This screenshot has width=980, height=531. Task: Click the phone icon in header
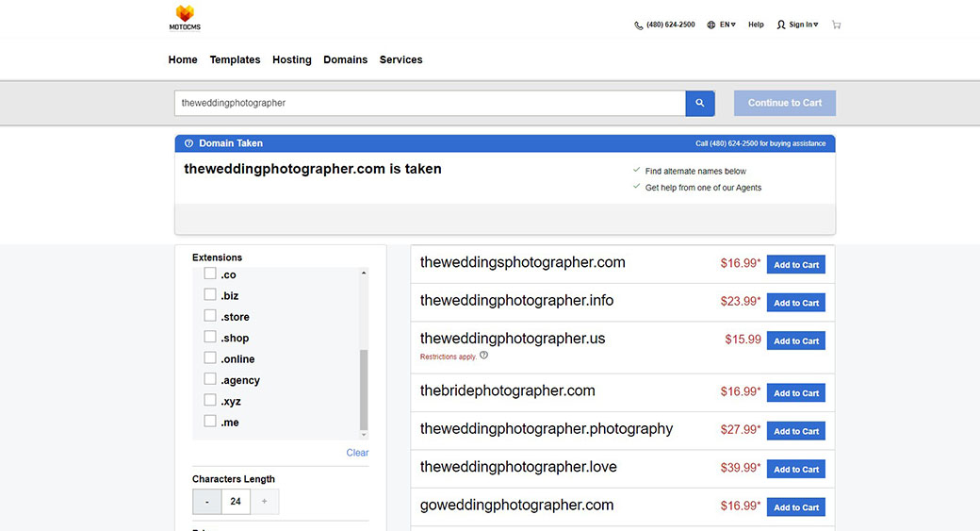tap(639, 25)
